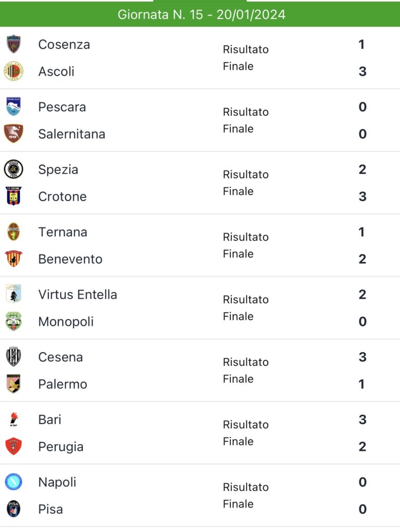Tap Crotone's final score of 3

point(363,196)
